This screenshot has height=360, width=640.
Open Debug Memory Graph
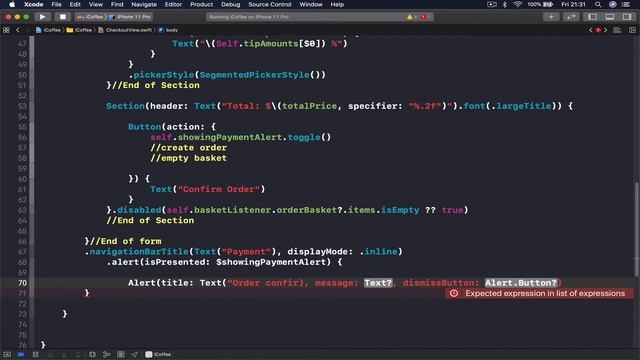[107, 354]
